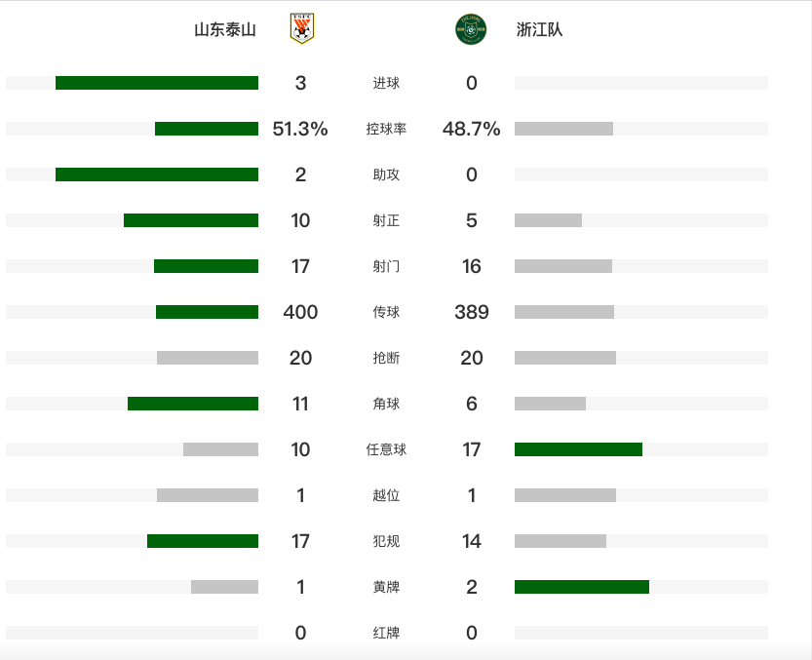812x660 pixels.
Task: Click the 射正 shots on target label
Action: (386, 220)
